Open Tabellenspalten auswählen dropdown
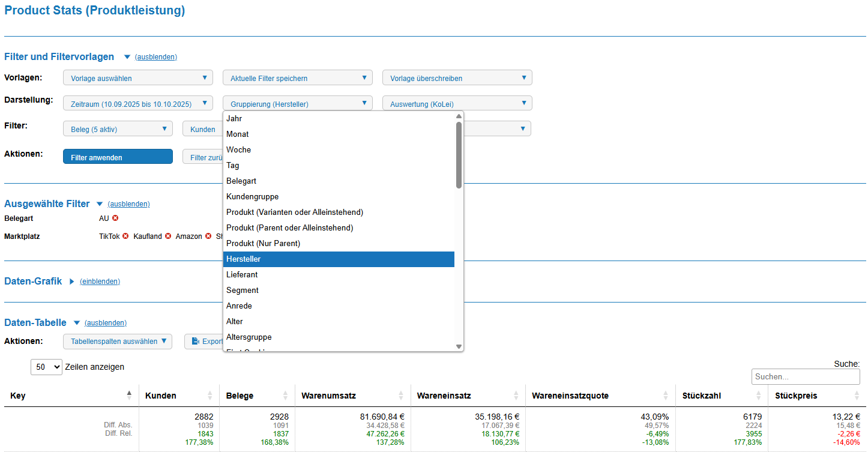Viewport: 868px width, 452px height. coord(118,342)
